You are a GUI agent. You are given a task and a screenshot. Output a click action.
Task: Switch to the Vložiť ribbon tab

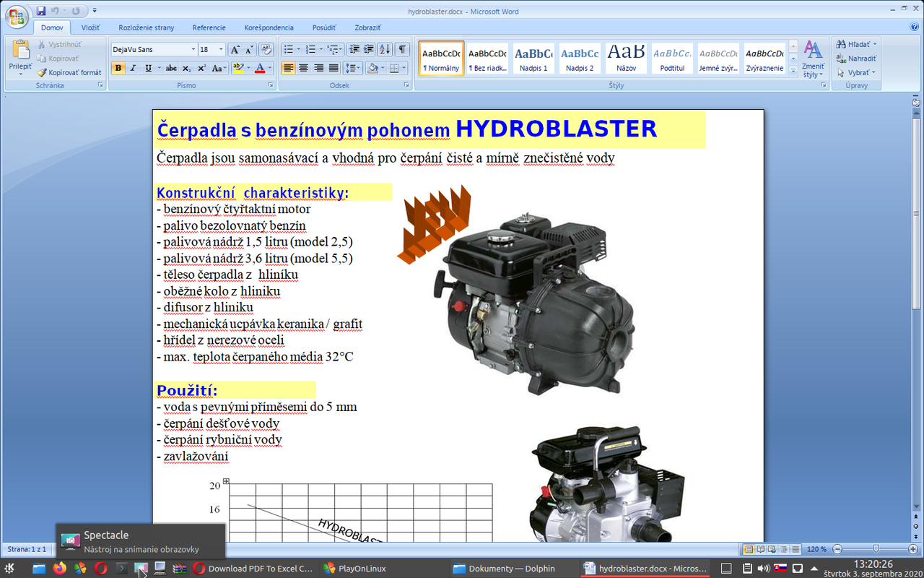(x=91, y=27)
